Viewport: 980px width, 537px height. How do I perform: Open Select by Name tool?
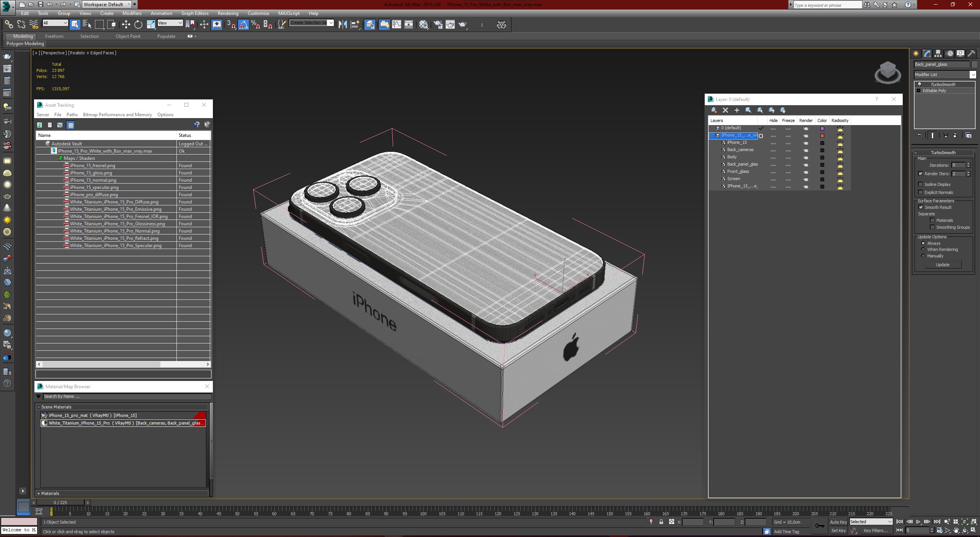tap(87, 24)
